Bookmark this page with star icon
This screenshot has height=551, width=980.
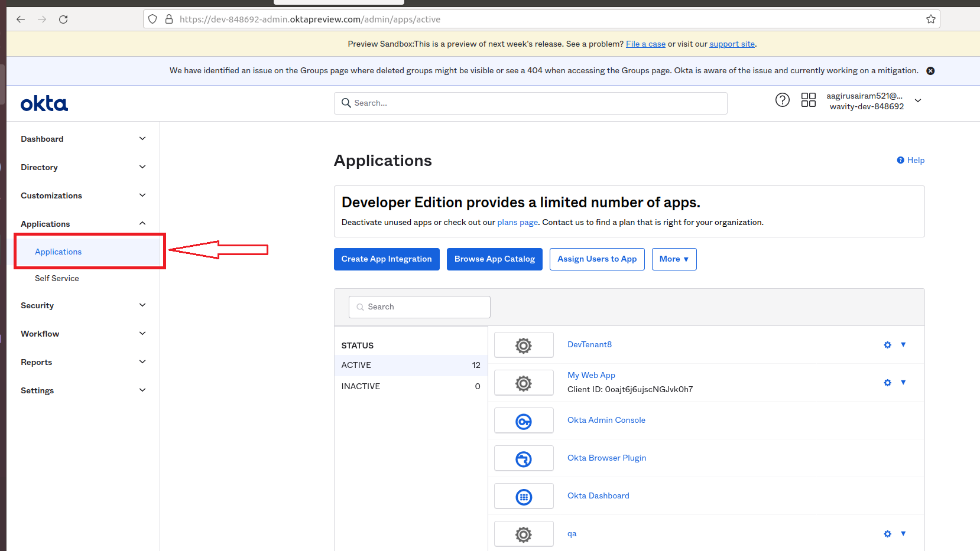[x=931, y=19]
